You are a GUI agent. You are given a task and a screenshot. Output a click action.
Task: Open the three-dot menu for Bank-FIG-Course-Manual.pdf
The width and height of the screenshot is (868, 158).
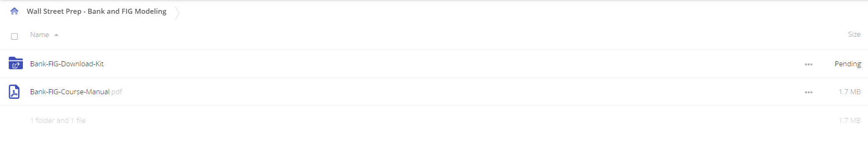[808, 92]
